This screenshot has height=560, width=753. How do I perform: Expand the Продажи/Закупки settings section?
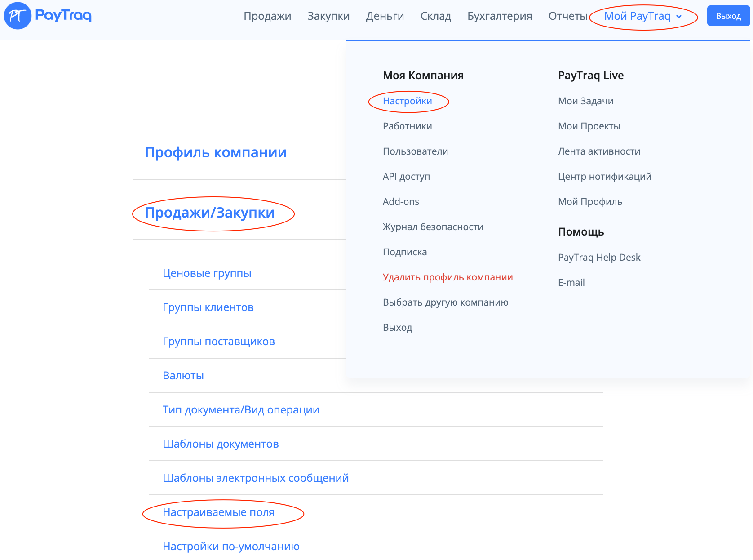click(210, 213)
